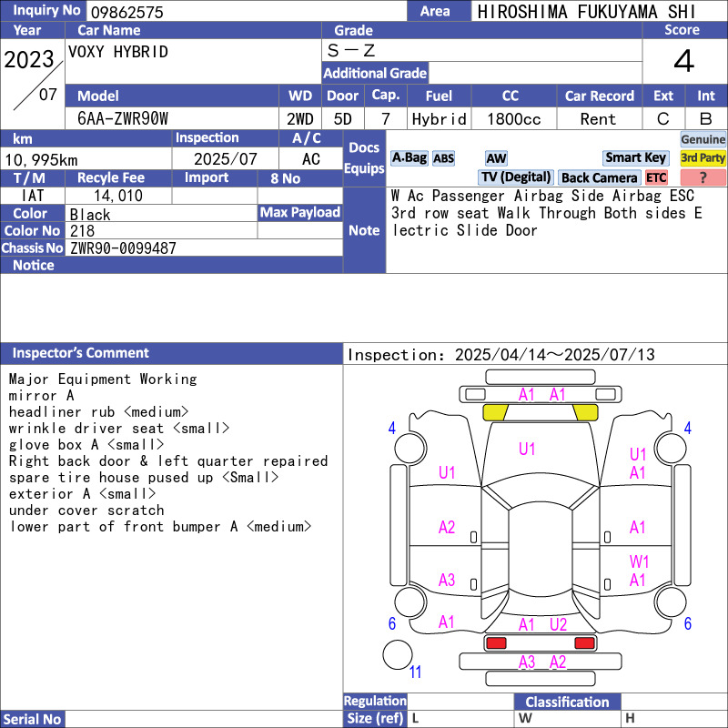Click the A.Bag equipment badge
This screenshot has height=728, width=728.
coord(409,157)
